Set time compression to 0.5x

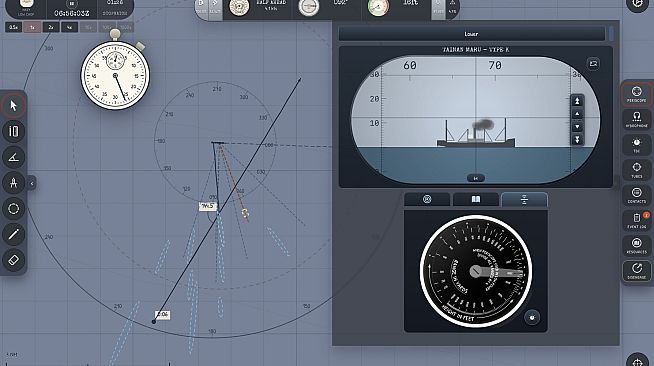pyautogui.click(x=13, y=28)
